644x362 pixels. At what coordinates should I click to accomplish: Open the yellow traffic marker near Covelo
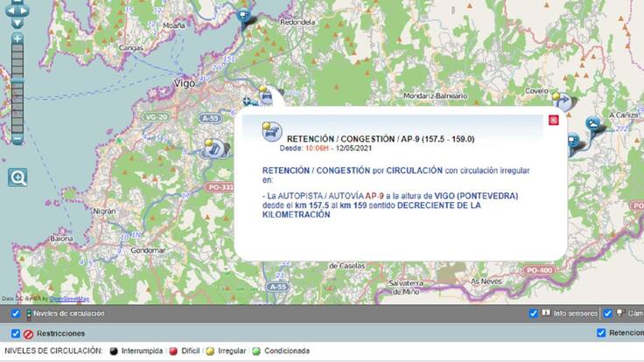[x=560, y=102]
